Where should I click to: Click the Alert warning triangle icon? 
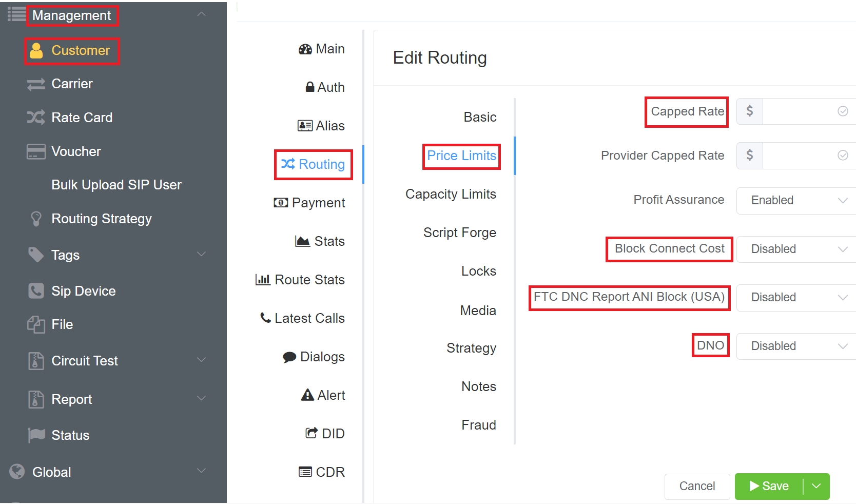[307, 395]
